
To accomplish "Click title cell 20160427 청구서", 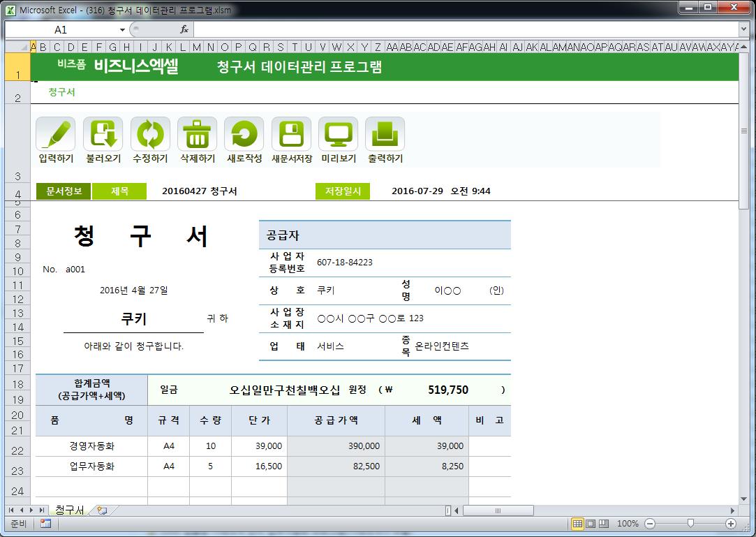I will [x=200, y=191].
